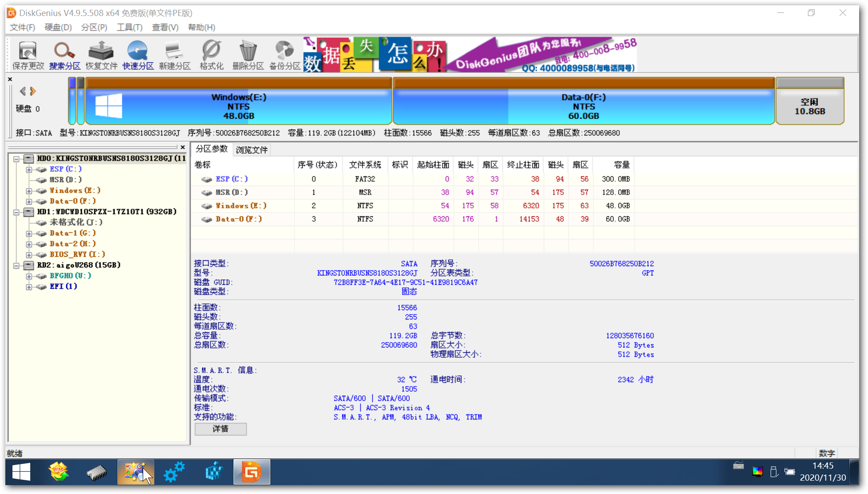Close the left tree panel X button

click(182, 147)
